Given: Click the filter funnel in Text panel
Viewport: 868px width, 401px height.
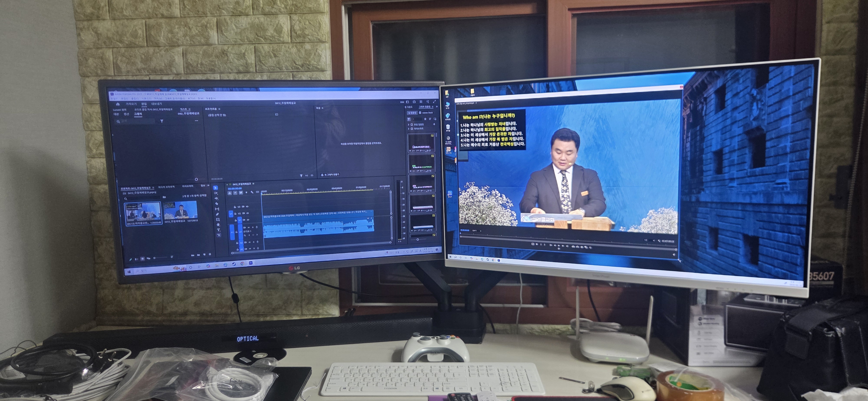Looking at the screenshot, I should tap(162, 121).
